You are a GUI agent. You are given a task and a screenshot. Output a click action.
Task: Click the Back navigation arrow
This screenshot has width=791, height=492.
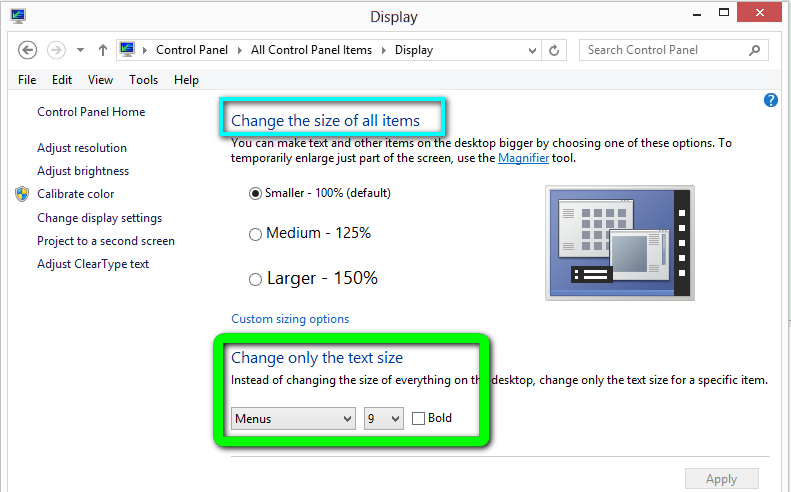27,50
